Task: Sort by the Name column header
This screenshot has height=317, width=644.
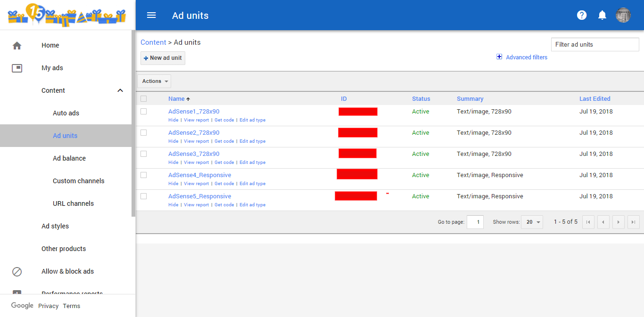Action: pos(177,99)
